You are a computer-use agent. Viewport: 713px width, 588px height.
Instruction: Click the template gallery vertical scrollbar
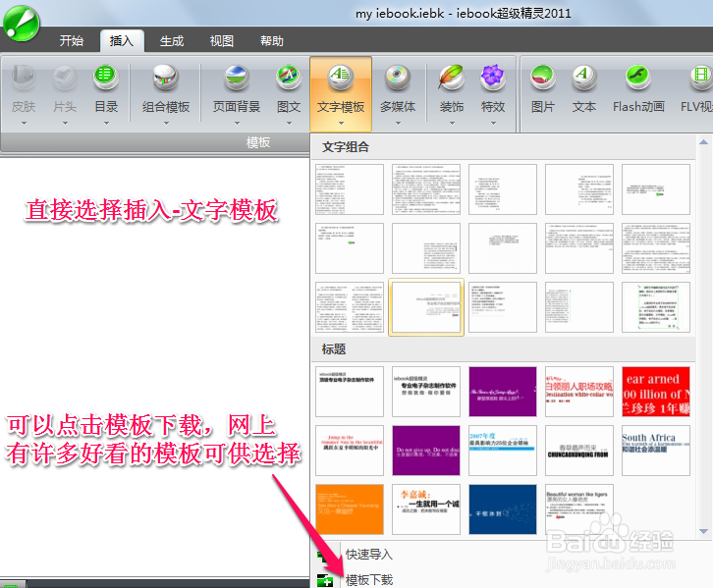click(703, 334)
